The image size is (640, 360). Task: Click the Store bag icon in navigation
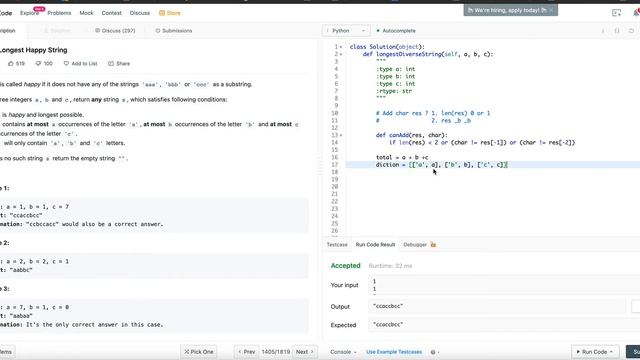[162, 13]
